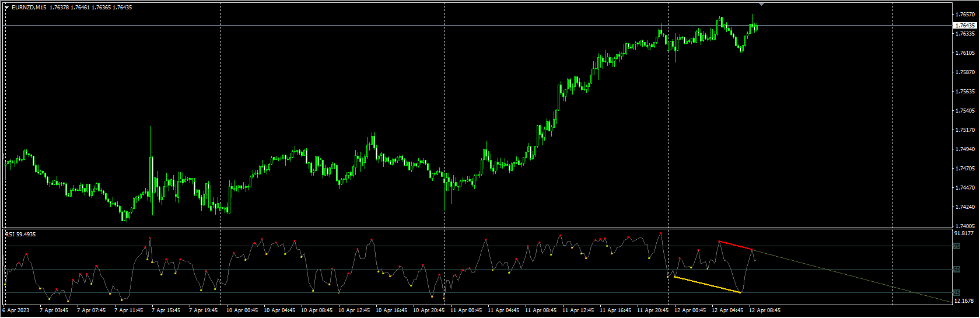Click the 11 Apr 20:45 time label
This screenshot has height=318, width=980.
652,310
